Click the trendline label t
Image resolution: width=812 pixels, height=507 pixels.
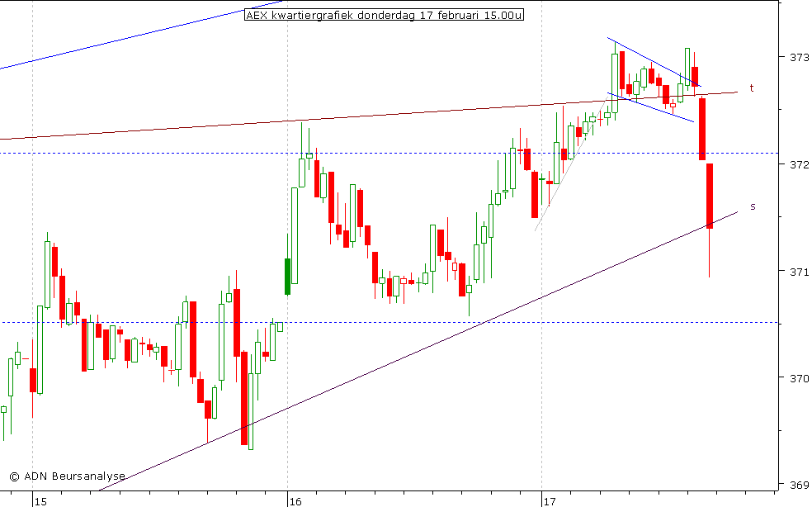(752, 88)
